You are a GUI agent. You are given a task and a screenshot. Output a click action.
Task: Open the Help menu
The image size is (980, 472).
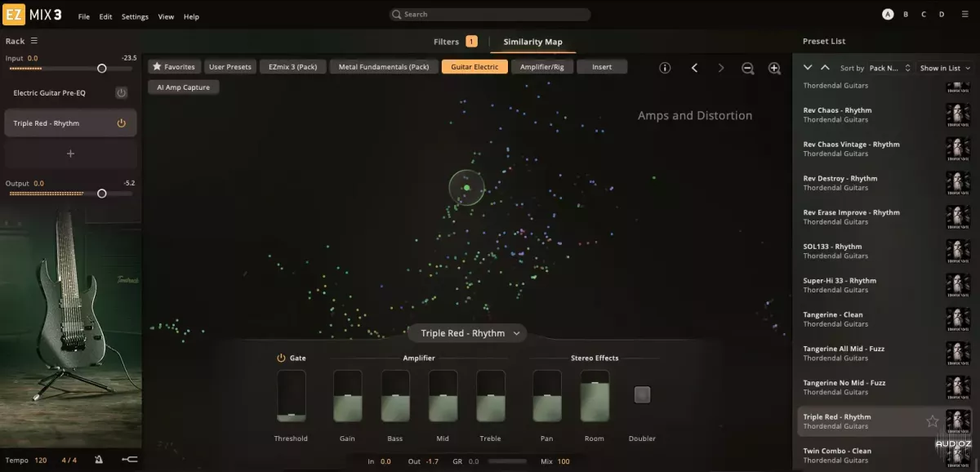coord(191,16)
